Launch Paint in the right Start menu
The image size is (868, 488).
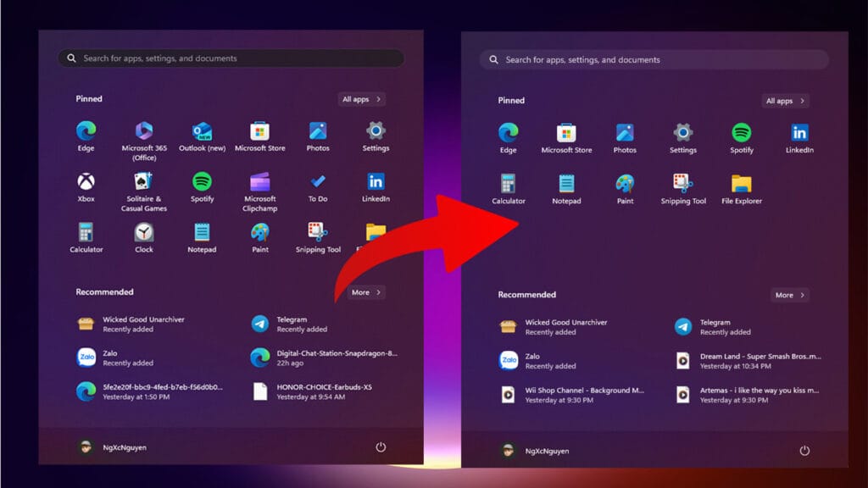(x=625, y=189)
